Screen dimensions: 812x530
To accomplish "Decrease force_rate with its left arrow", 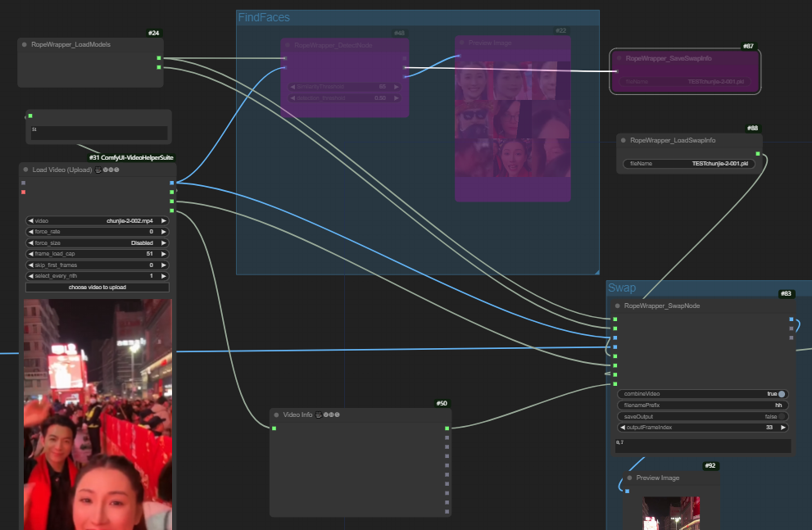I will pos(30,231).
